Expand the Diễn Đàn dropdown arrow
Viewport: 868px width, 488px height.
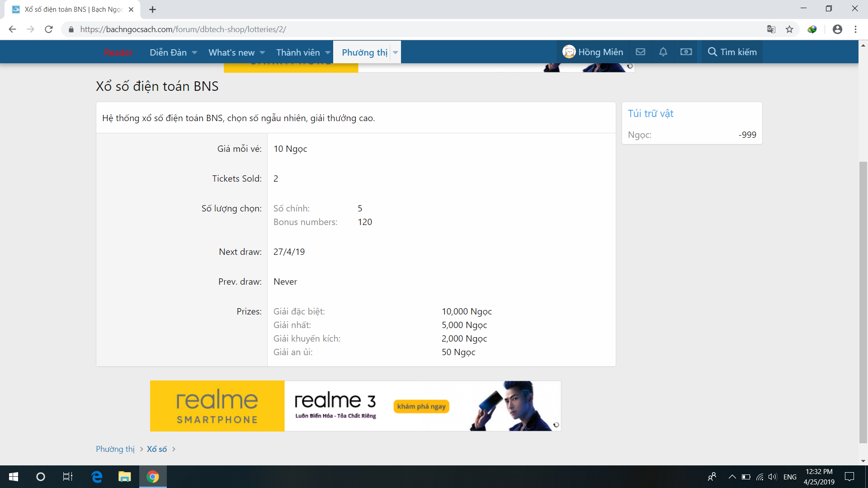coord(194,52)
